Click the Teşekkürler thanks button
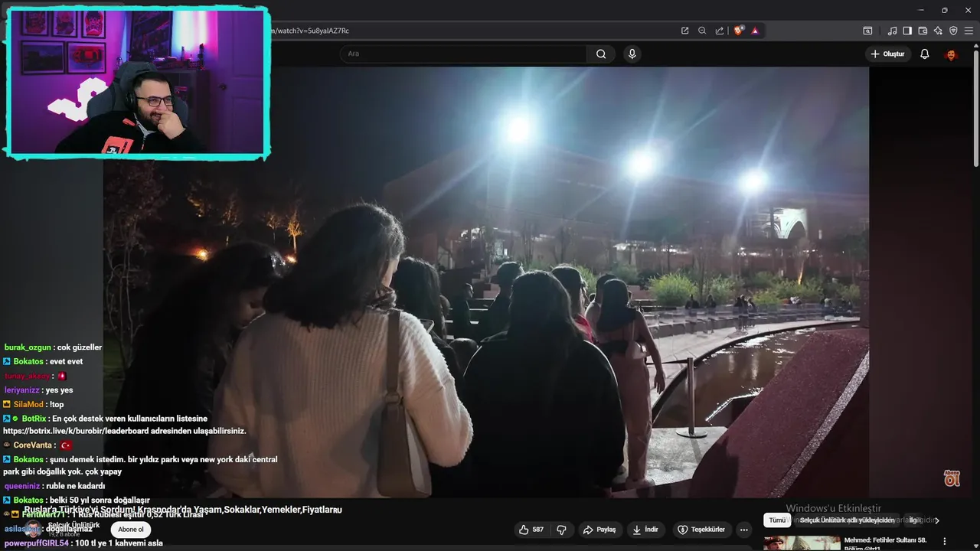Image resolution: width=980 pixels, height=551 pixels. pyautogui.click(x=701, y=530)
